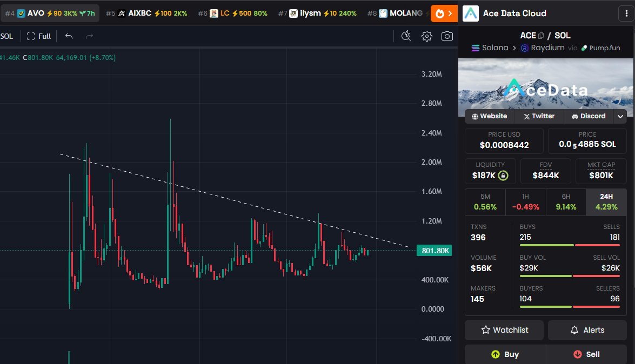635x364 pixels.
Task: Open trending token #7 ilysm
Action: [318, 14]
